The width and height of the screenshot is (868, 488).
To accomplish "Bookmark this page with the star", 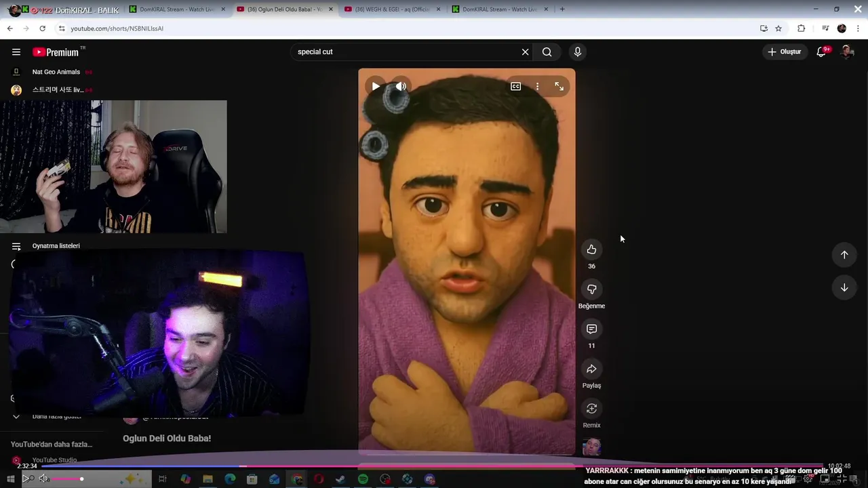I will click(x=778, y=28).
